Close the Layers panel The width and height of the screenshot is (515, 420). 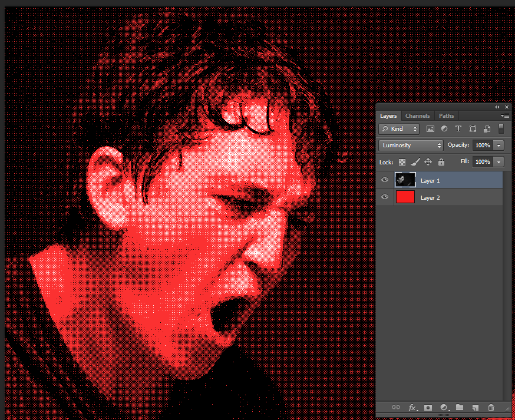507,107
